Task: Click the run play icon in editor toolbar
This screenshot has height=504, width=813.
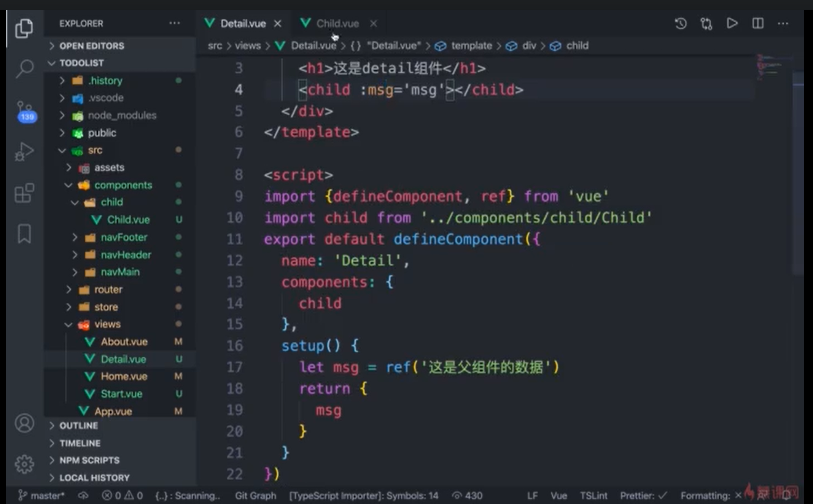Action: pyautogui.click(x=732, y=24)
